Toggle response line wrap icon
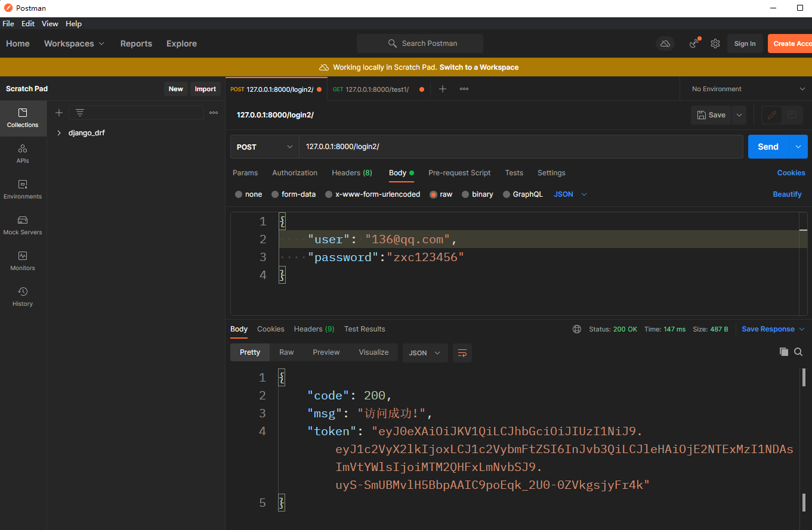 tap(462, 353)
